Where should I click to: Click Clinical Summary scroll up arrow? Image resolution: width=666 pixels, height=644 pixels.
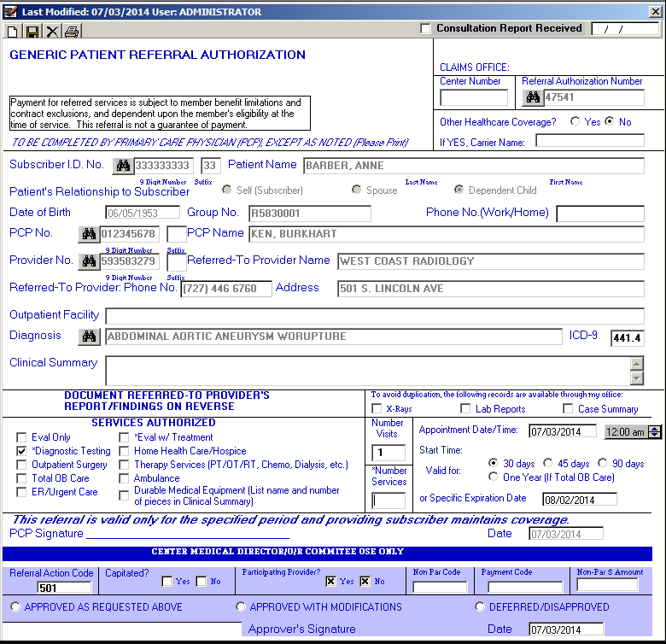click(x=637, y=364)
